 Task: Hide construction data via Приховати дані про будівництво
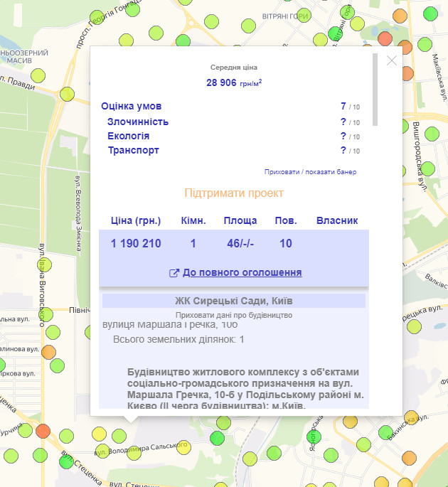[x=233, y=314]
